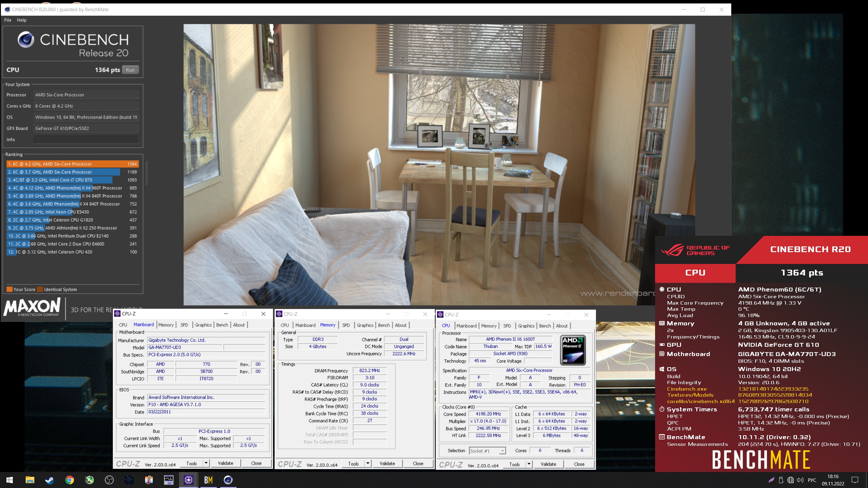
Task: Open the thermometer temperature app on taskbar
Action: pyautogui.click(x=149, y=480)
